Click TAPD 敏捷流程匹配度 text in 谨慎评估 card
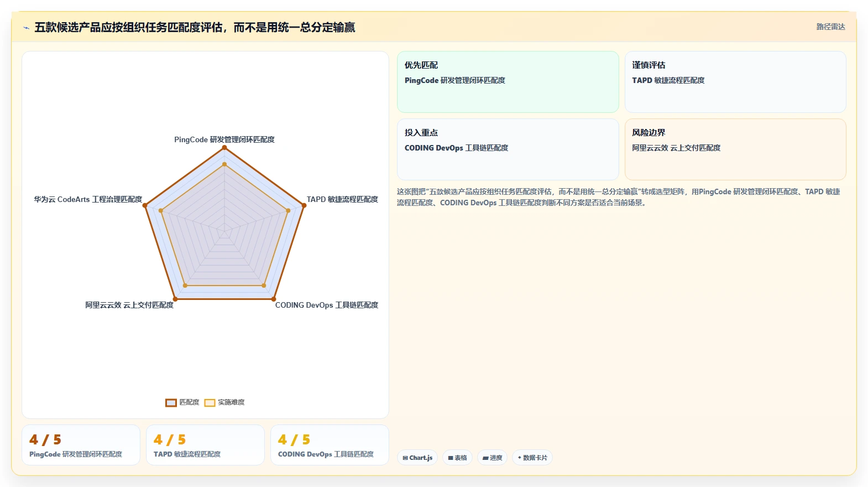 668,80
